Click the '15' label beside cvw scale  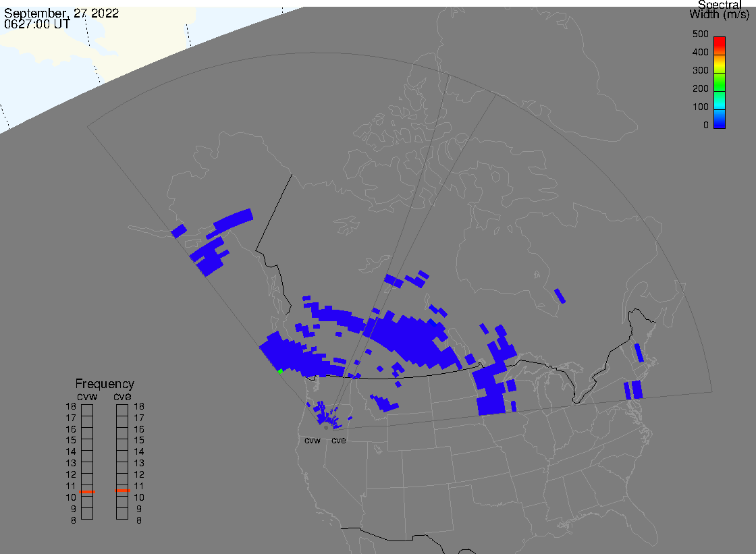[x=71, y=440]
